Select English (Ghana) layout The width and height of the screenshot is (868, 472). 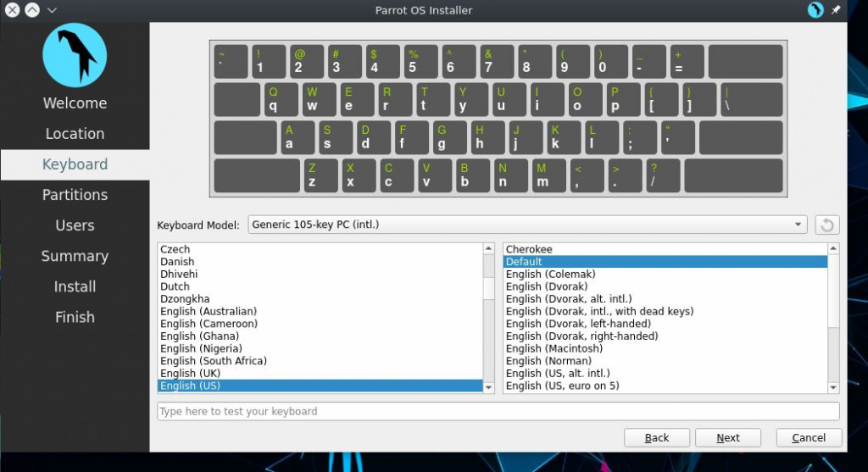[320, 336]
